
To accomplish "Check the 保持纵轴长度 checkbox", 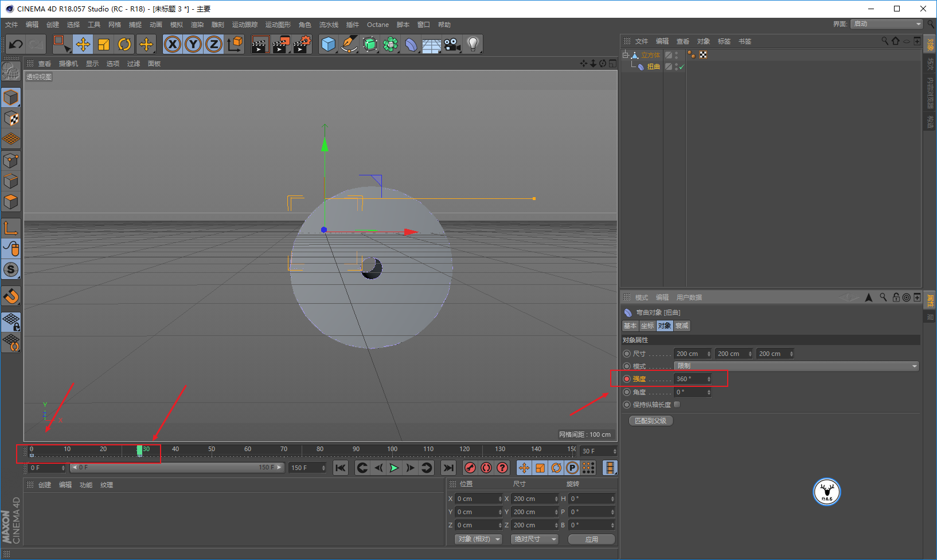I will coord(677,404).
